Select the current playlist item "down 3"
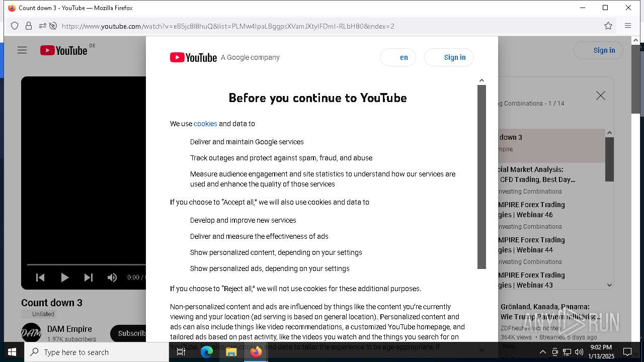Screen dimensions: 644x362 [x=551, y=146]
